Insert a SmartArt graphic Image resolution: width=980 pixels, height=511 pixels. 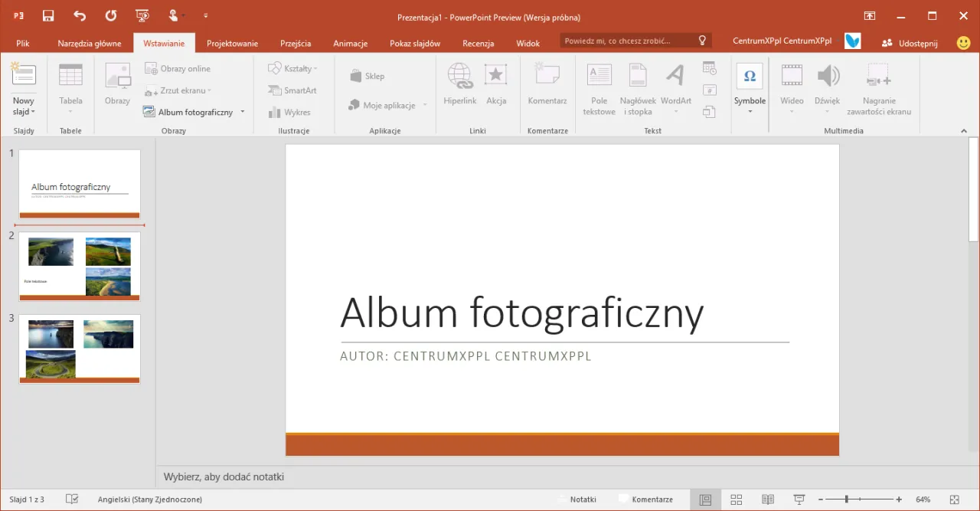[x=292, y=90]
